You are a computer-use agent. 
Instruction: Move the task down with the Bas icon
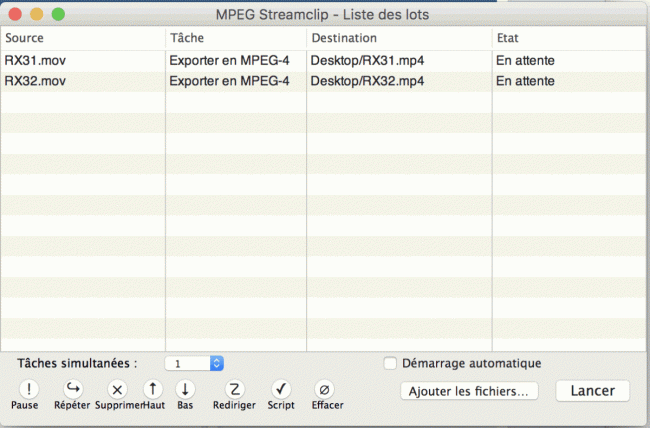click(x=185, y=389)
